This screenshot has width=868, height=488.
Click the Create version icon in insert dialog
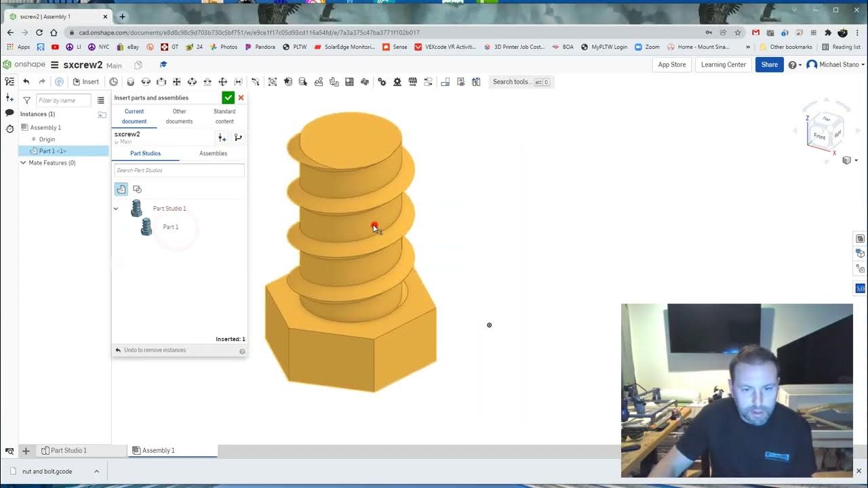coord(222,138)
